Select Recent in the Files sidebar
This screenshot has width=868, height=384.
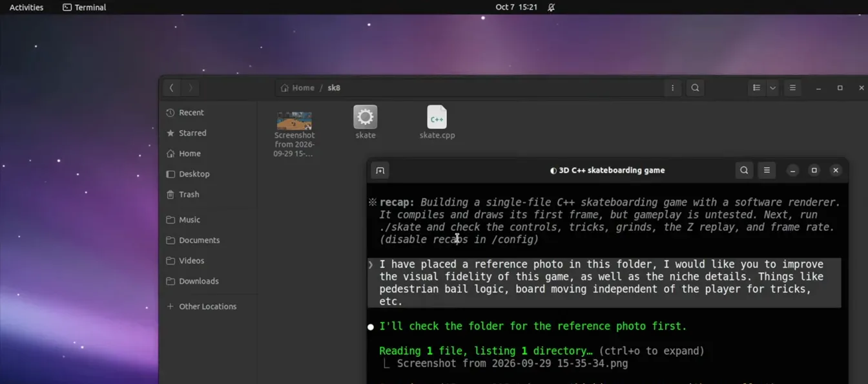click(x=208, y=112)
